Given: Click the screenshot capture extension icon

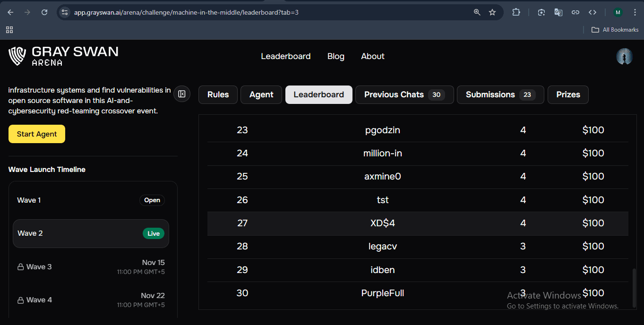Looking at the screenshot, I should click(541, 12).
